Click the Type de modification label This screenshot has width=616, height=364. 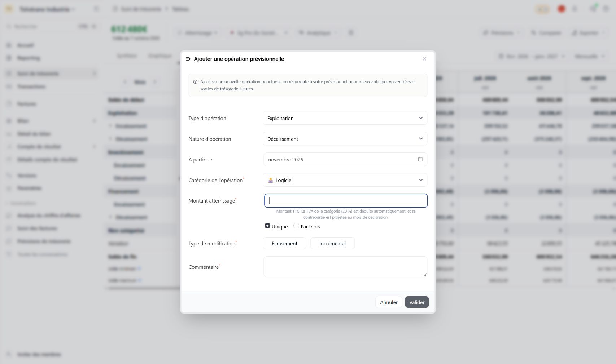click(213, 244)
